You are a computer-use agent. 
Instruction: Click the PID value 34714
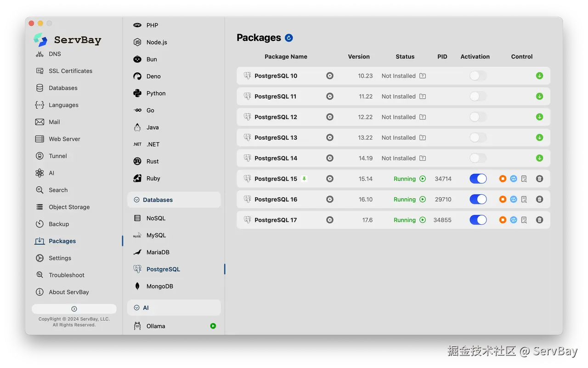[x=443, y=179]
